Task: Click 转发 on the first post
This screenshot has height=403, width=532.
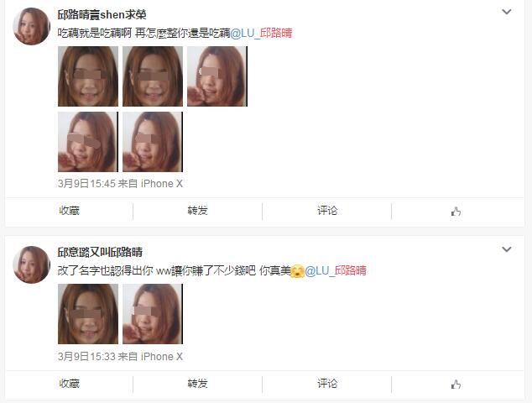Action: tap(197, 211)
